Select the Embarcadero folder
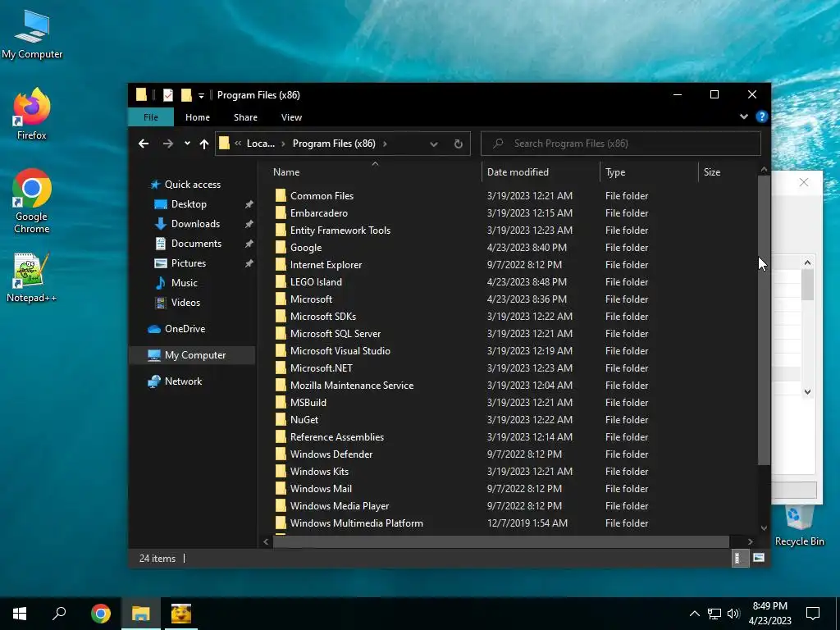This screenshot has width=840, height=630. click(x=319, y=213)
